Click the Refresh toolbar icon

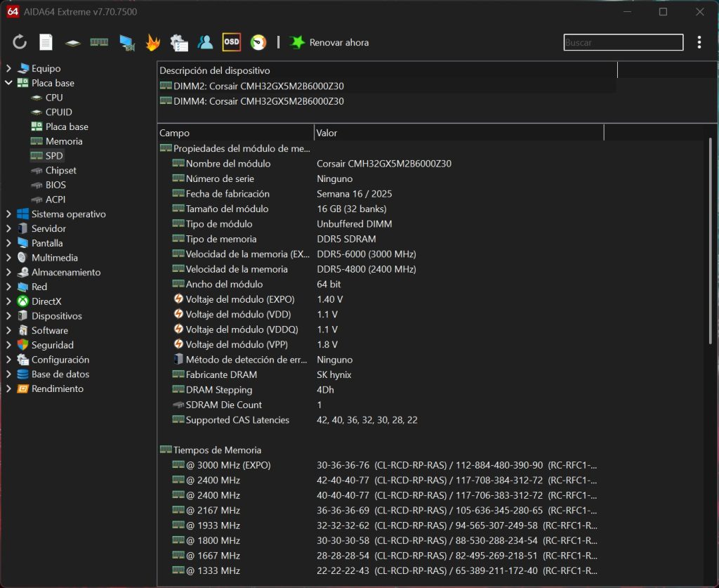point(19,42)
